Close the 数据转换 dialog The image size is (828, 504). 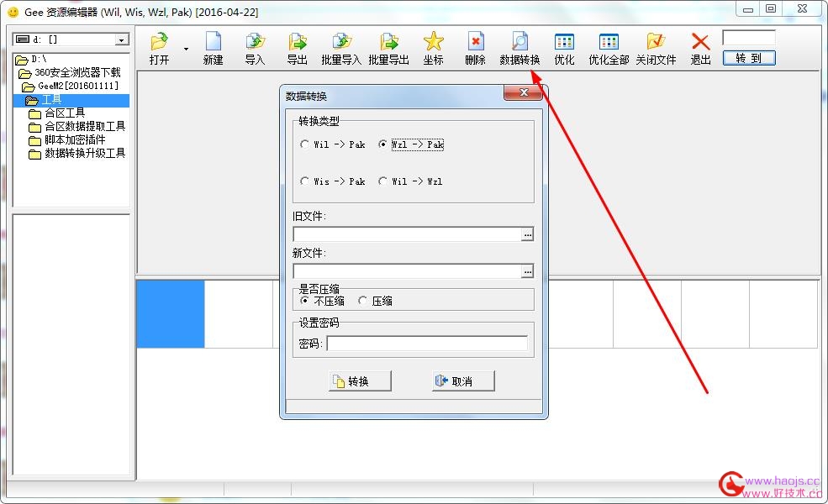tap(524, 92)
